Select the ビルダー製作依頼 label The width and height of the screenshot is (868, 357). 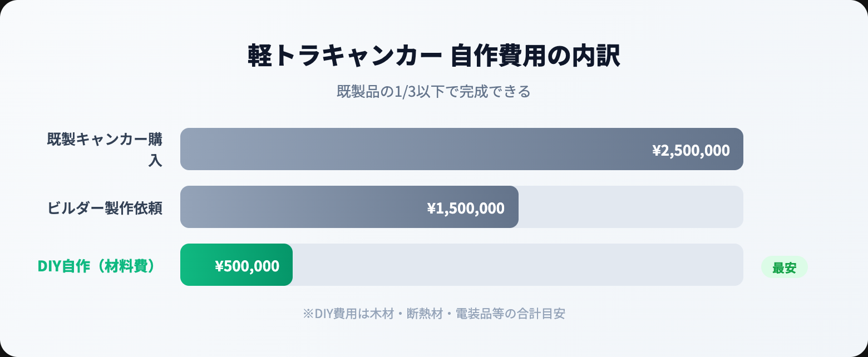tap(105, 208)
